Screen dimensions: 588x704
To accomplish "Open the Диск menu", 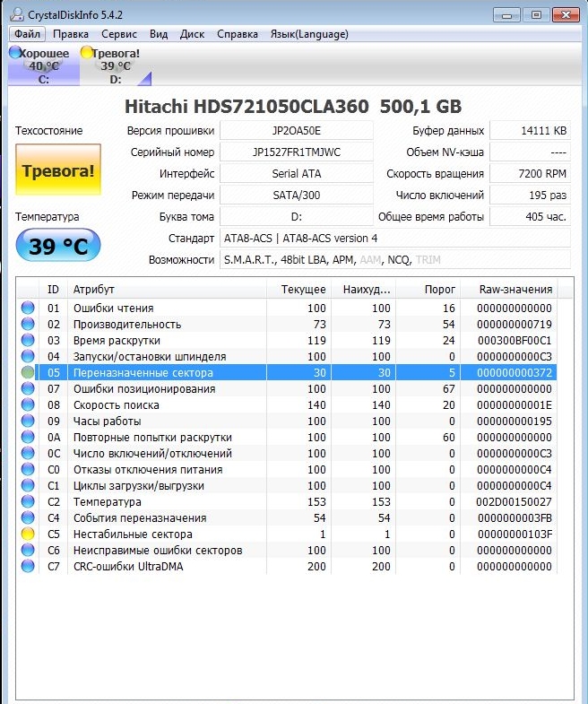I will pyautogui.click(x=192, y=34).
